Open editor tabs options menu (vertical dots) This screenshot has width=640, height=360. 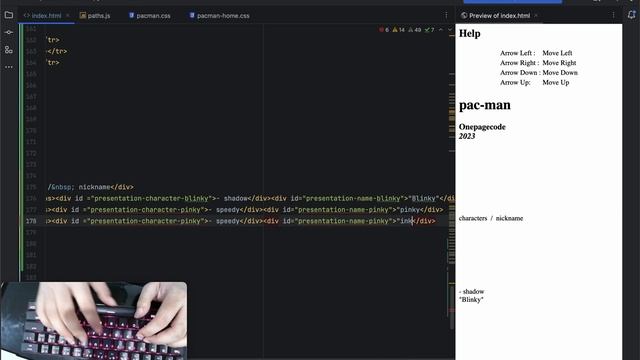pos(446,16)
